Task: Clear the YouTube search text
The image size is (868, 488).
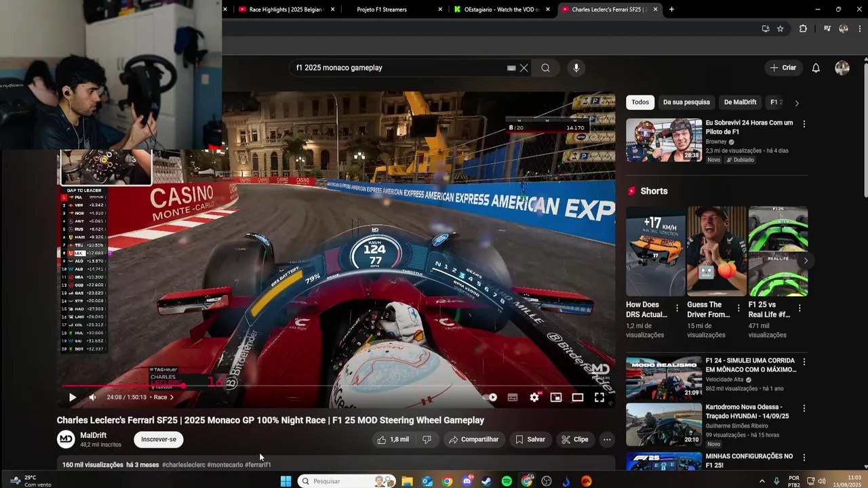Action: coord(524,68)
